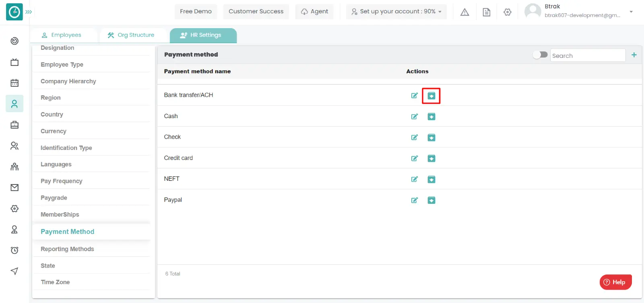Edit the Cash payment method

414,117
